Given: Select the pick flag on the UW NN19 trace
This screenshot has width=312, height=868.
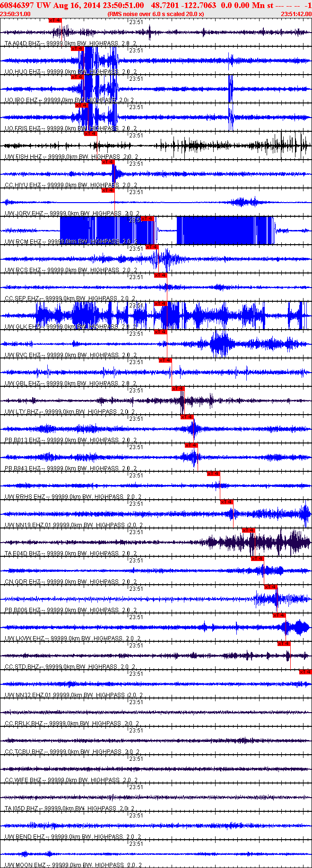Looking at the screenshot, I should click(x=227, y=502).
